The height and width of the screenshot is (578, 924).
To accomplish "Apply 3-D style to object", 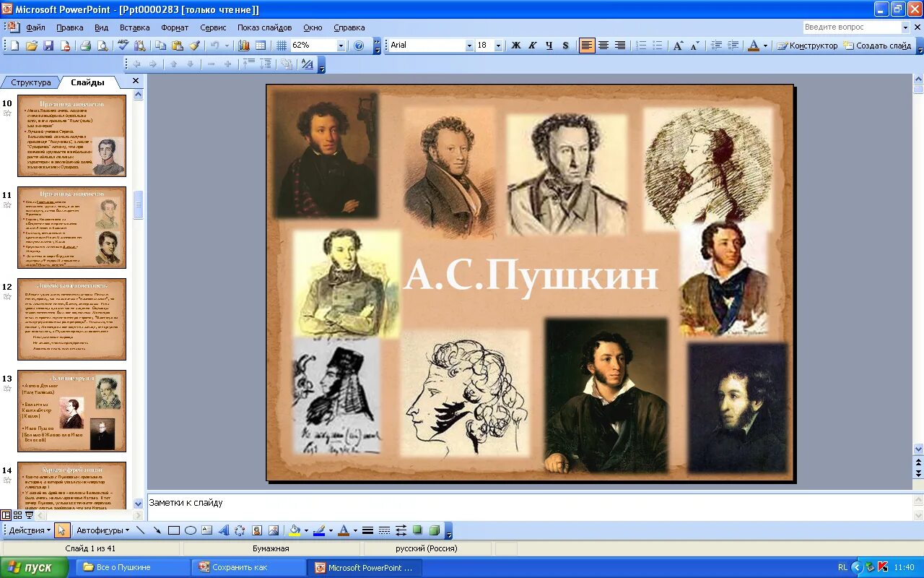I will pyautogui.click(x=434, y=530).
